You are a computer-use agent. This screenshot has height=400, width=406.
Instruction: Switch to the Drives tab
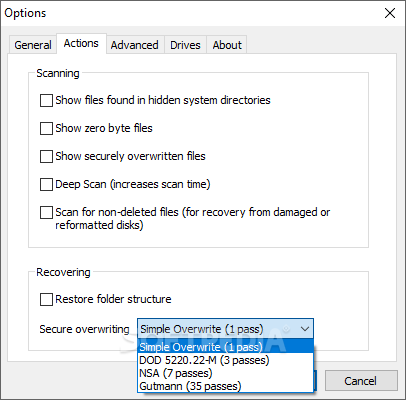click(x=185, y=45)
